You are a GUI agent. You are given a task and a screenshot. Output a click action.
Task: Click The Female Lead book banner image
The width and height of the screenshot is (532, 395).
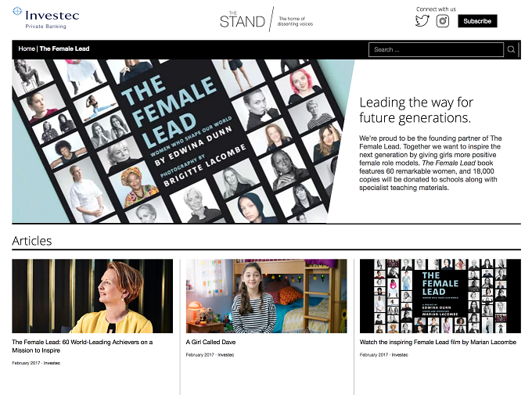coord(183,141)
